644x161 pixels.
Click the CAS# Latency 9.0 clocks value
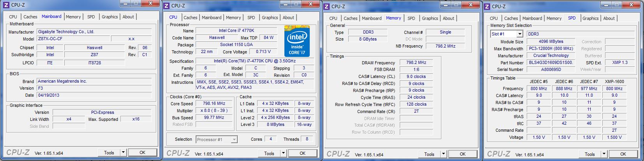416,77
